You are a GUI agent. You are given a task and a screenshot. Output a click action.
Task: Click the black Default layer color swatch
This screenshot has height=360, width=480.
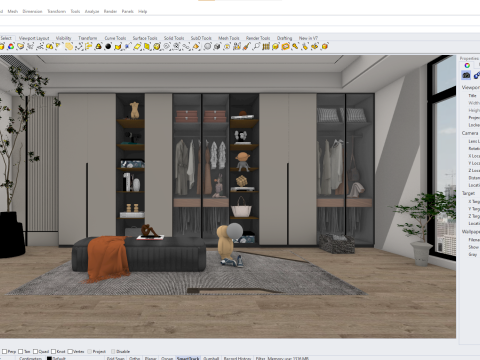tap(49, 358)
